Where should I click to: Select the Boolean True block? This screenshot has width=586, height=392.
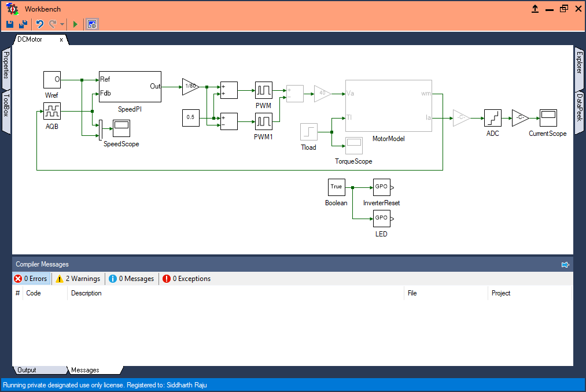pos(336,187)
